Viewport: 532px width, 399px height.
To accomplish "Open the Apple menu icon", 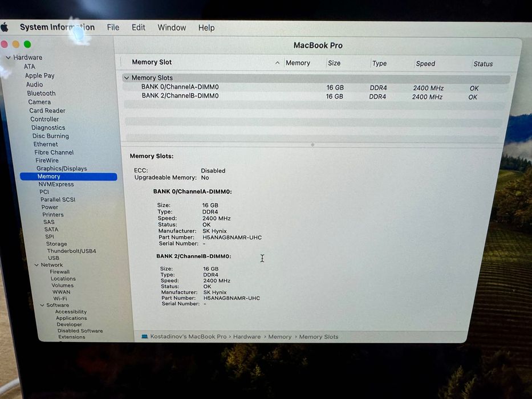I will [4, 27].
